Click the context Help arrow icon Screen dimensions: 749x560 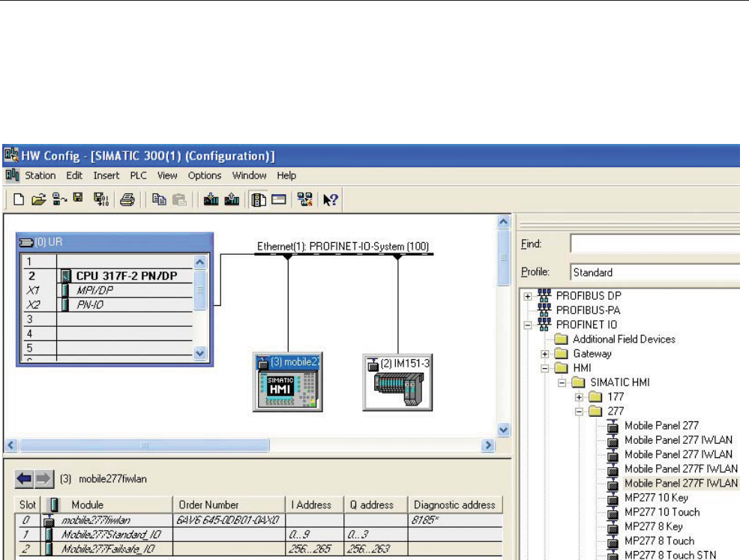pos(330,199)
